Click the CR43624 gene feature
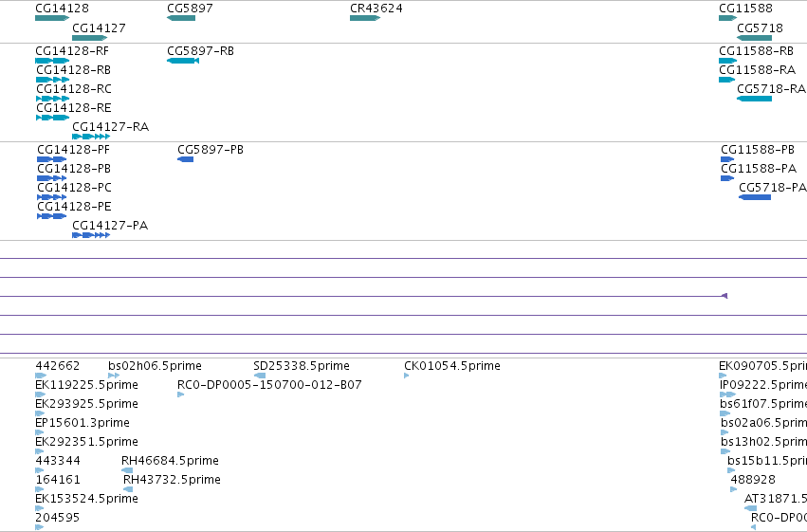The image size is (807, 532). [365, 18]
